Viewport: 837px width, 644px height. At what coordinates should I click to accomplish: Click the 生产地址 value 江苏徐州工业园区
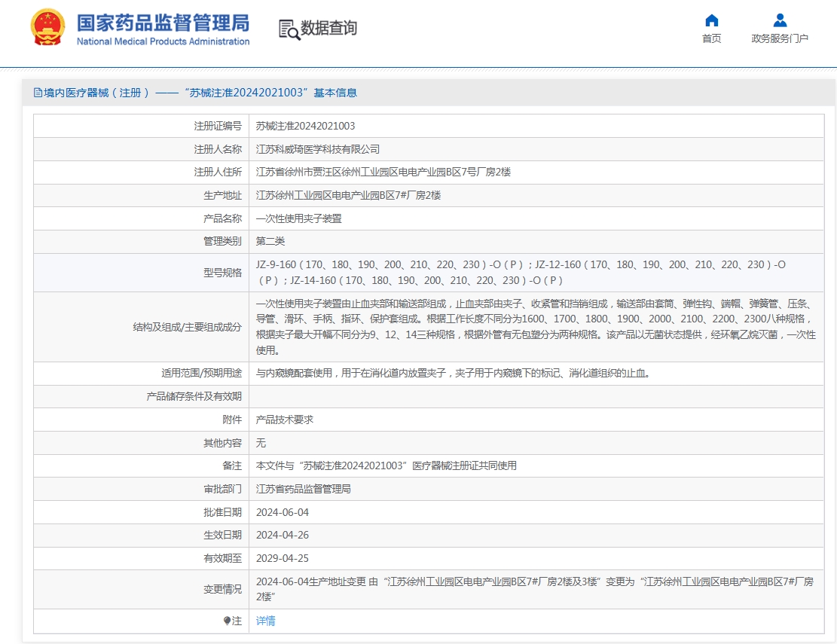point(348,196)
